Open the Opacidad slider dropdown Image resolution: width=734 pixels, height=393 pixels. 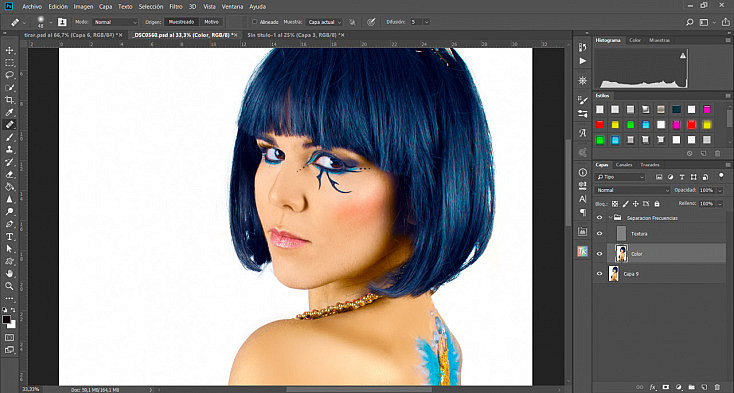click(719, 190)
